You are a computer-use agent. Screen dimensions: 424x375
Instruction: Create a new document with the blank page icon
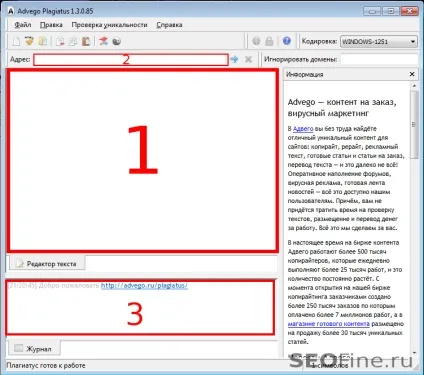coord(16,41)
